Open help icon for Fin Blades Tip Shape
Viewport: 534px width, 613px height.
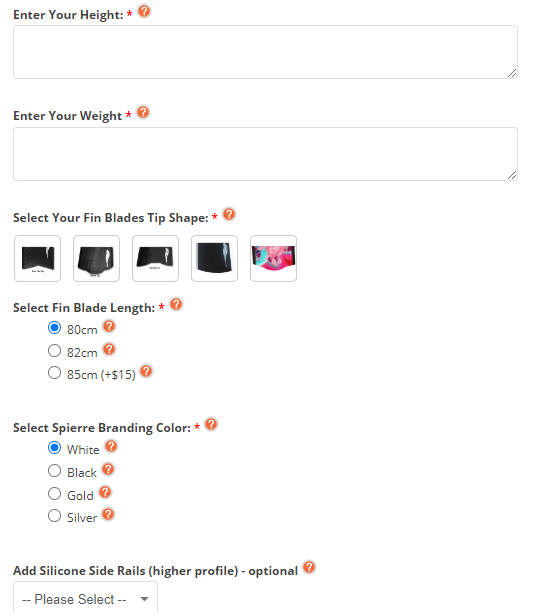pos(229,214)
